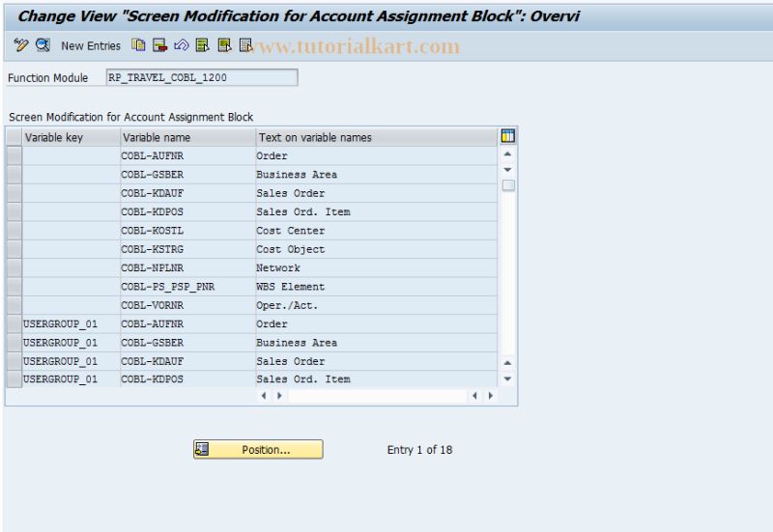The width and height of the screenshot is (773, 532).
Task: Toggle Display/Change mode pencil icon
Action: coord(20,45)
